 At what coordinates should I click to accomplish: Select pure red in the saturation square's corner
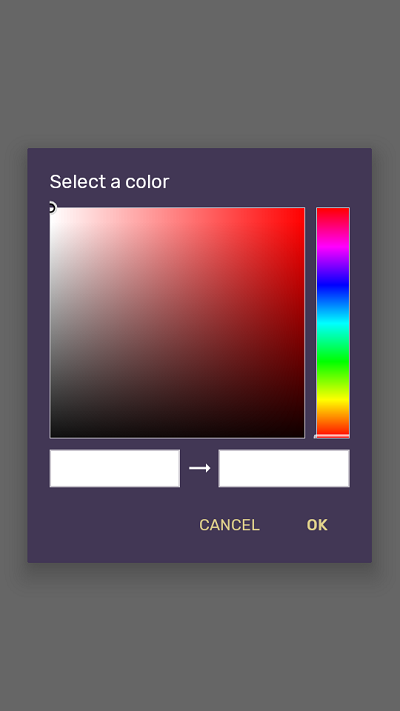[x=302, y=209]
